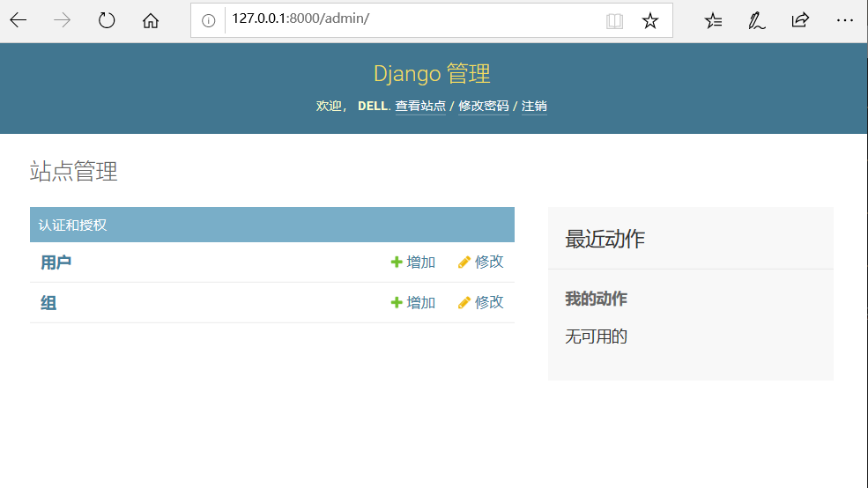The width and height of the screenshot is (868, 488).
Task: Click the 查看站点 link
Action: [x=420, y=107]
